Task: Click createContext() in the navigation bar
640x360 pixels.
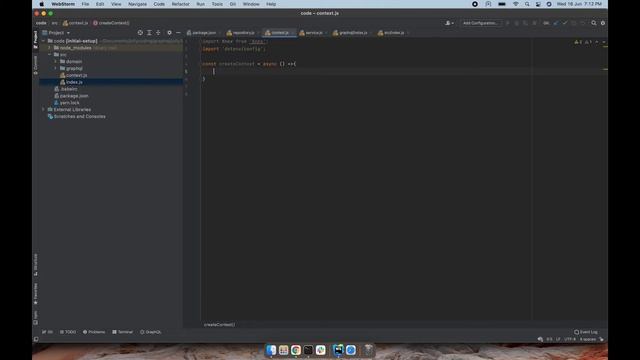Action: 111,23
